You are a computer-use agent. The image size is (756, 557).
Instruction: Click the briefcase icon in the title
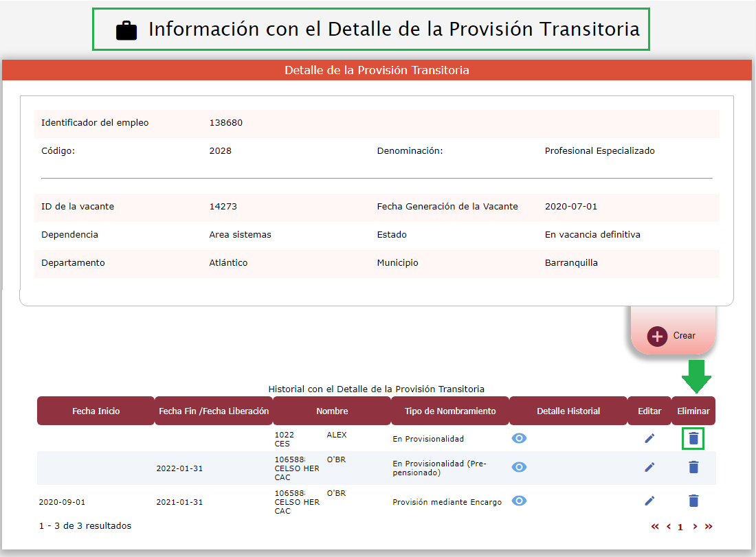[x=126, y=30]
